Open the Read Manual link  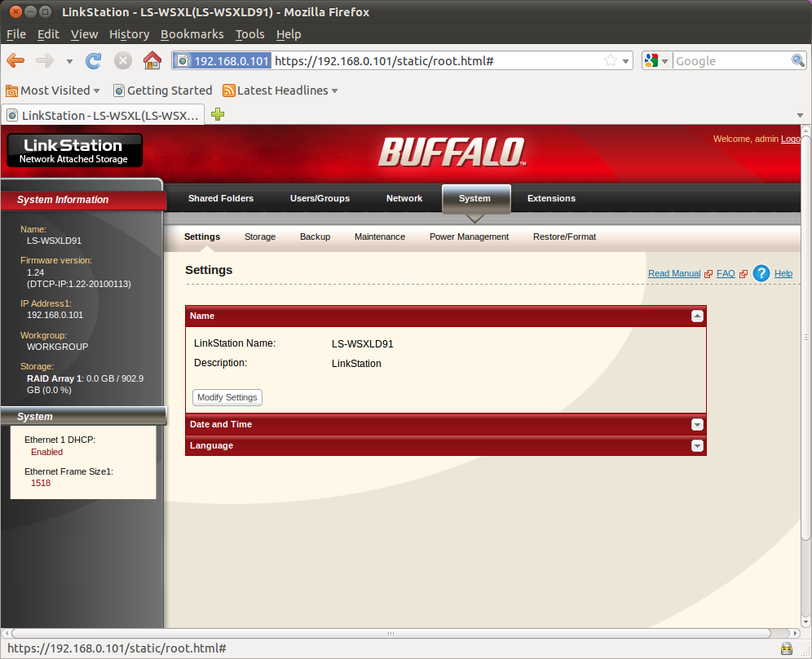pyautogui.click(x=673, y=273)
